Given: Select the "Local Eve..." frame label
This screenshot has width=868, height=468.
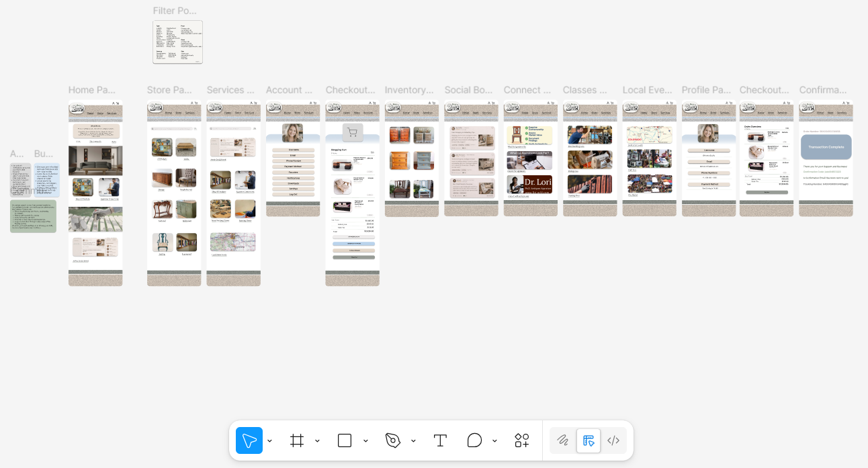Looking at the screenshot, I should click(646, 90).
